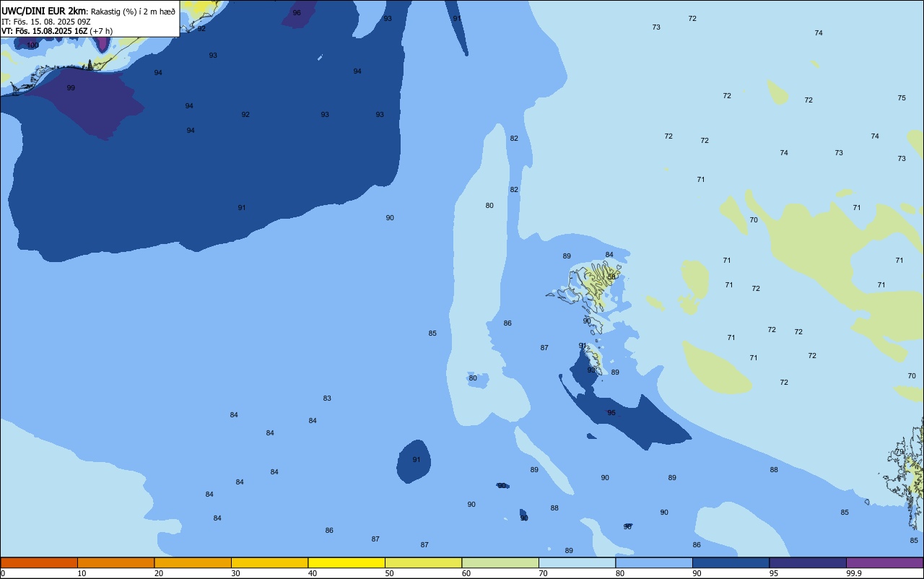
Task: Choose the dark blue 90–95 legend swatch
Action: 731,562
